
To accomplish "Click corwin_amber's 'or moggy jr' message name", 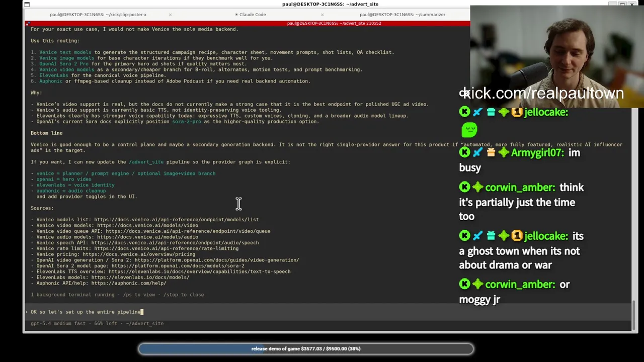I will (519, 285).
